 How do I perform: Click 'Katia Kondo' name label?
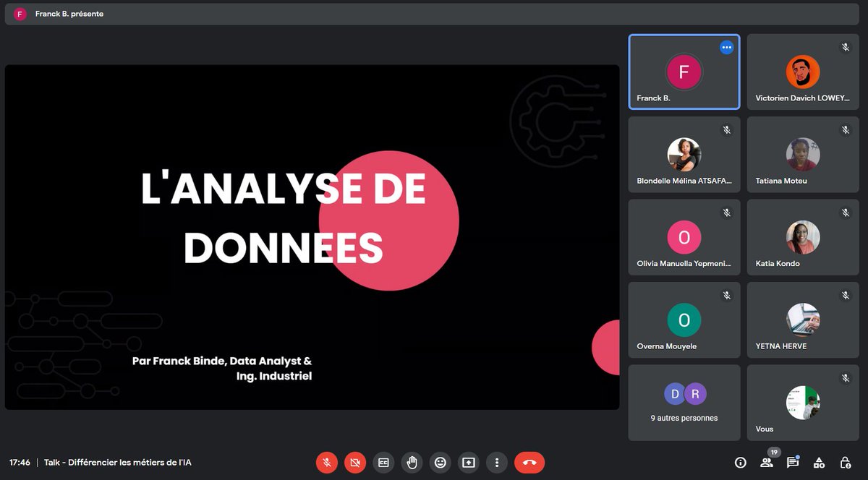click(x=778, y=264)
